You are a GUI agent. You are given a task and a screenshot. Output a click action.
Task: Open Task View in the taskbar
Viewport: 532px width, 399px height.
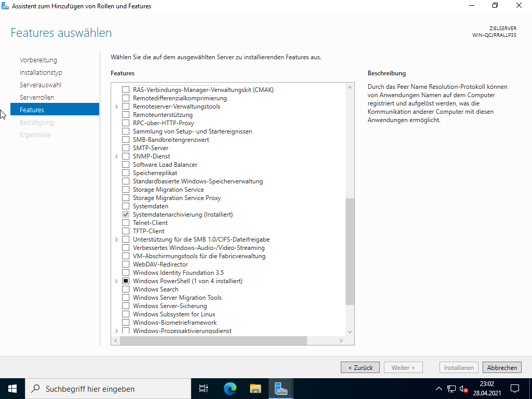[204, 389]
